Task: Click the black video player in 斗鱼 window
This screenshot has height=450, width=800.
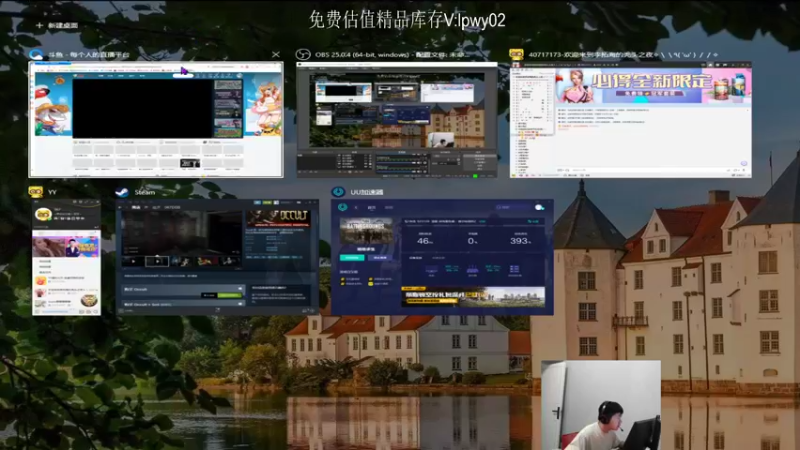Action: pyautogui.click(x=142, y=109)
